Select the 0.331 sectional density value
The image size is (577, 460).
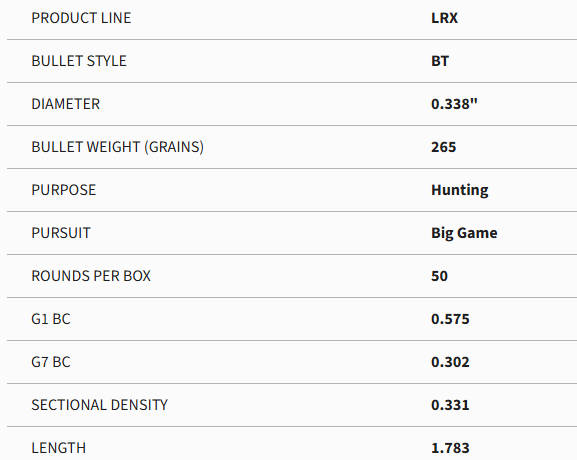(x=450, y=406)
